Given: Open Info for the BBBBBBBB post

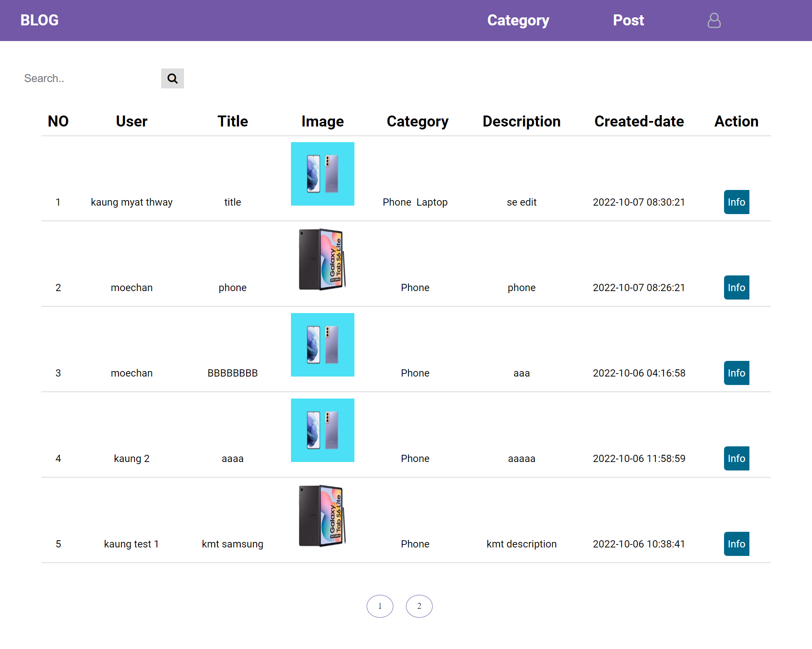Looking at the screenshot, I should tap(736, 373).
